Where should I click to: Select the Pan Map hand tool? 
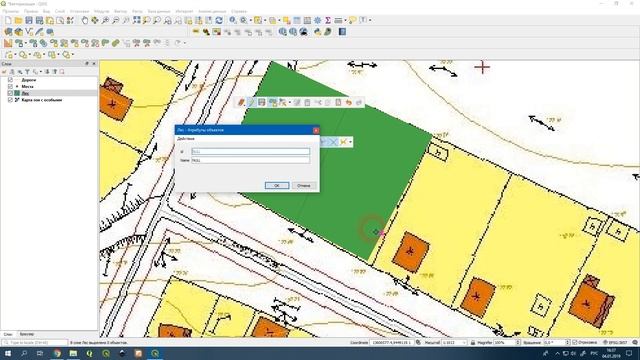[84, 20]
